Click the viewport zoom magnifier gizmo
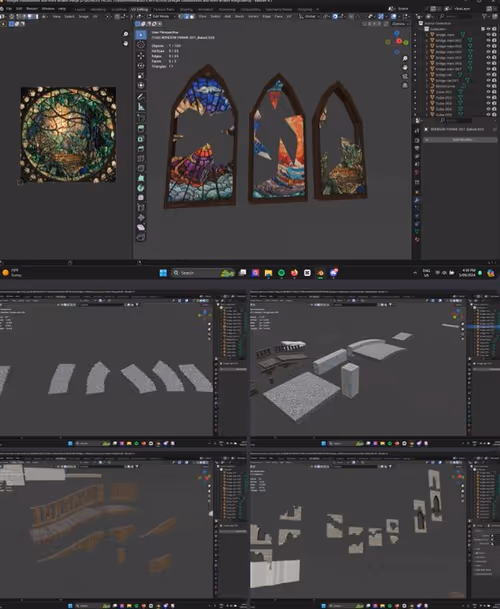The image size is (500, 609). (405, 59)
